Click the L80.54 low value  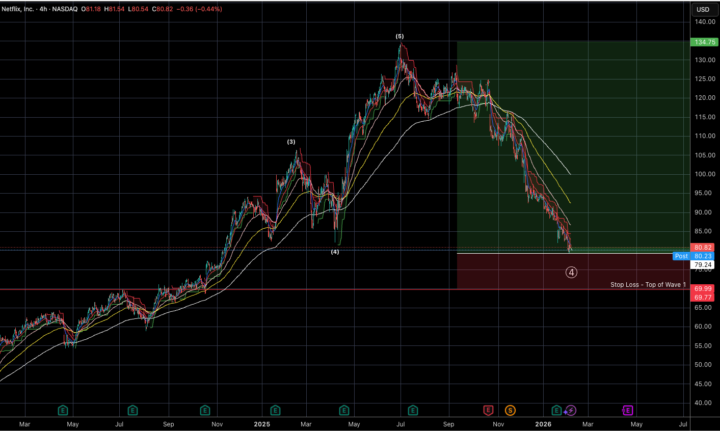click(139, 9)
